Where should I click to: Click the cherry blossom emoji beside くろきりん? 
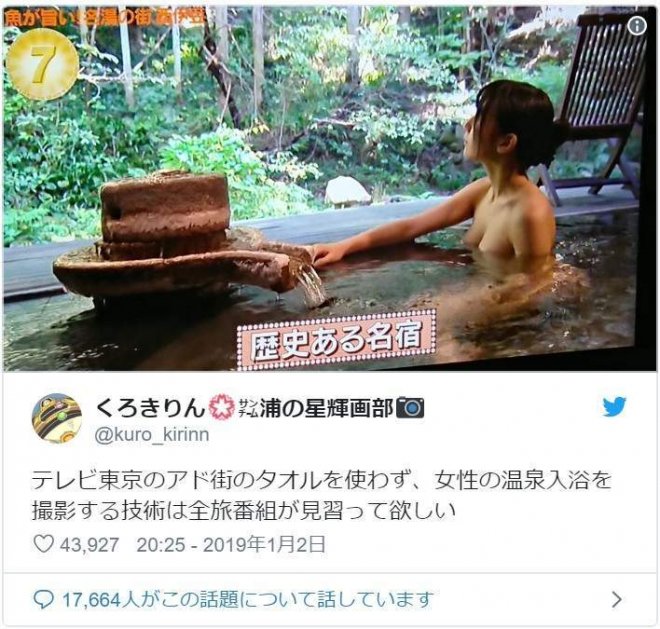(221, 407)
